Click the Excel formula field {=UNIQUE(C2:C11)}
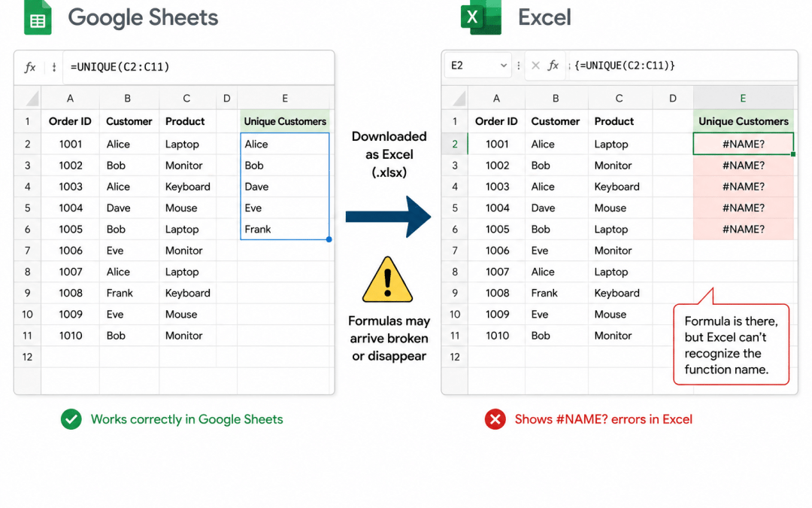The width and height of the screenshot is (812, 508). pyautogui.click(x=681, y=65)
